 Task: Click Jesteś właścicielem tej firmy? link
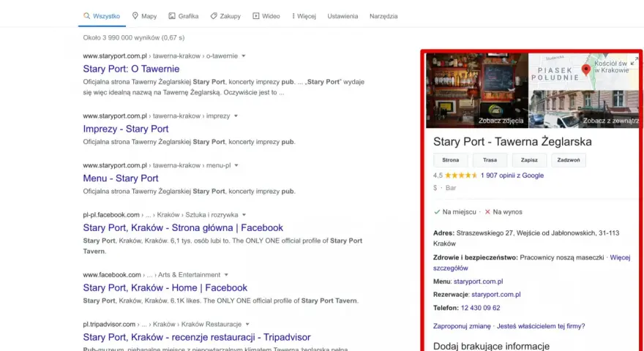click(x=541, y=326)
